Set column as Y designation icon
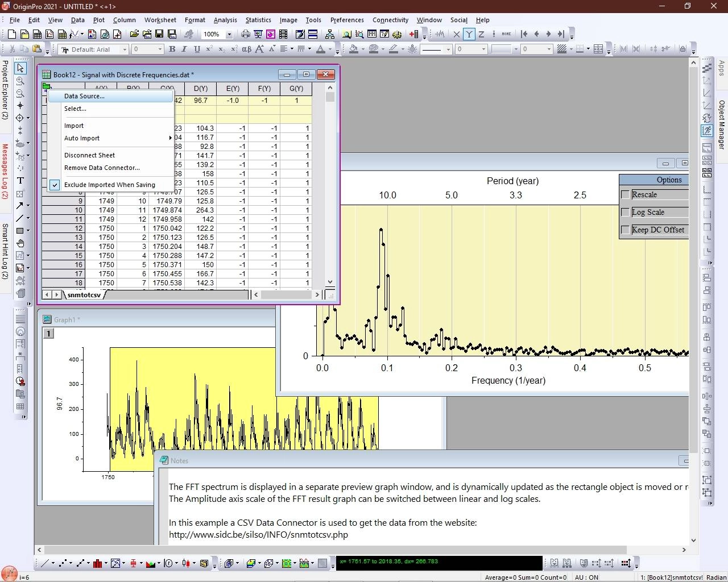The width and height of the screenshot is (728, 582). tap(469, 34)
